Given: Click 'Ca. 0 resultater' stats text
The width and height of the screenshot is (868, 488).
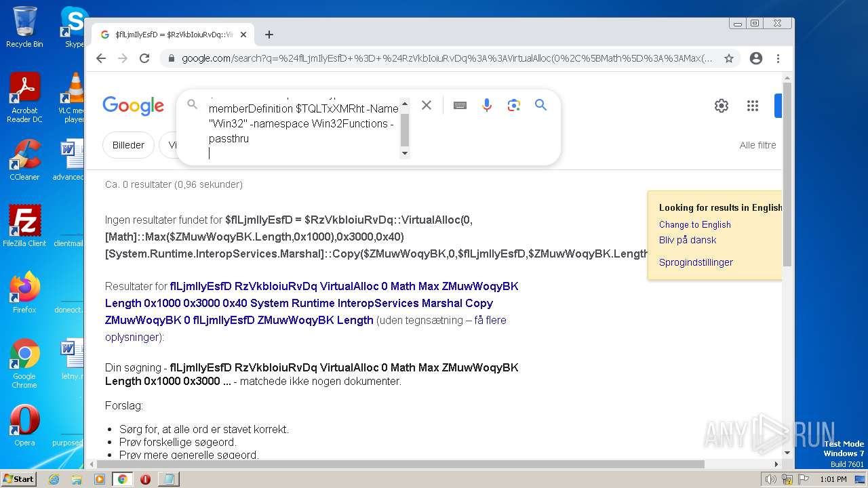Looking at the screenshot, I should pyautogui.click(x=174, y=184).
